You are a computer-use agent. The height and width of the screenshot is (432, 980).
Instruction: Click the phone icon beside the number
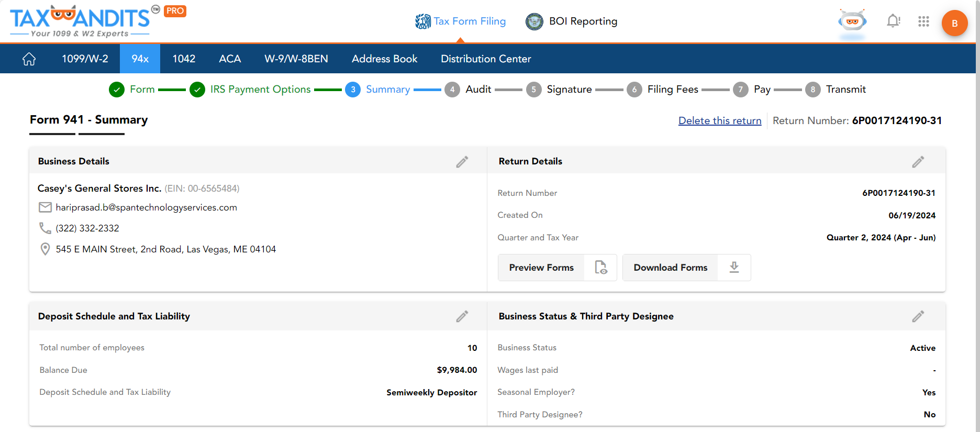[x=45, y=228]
